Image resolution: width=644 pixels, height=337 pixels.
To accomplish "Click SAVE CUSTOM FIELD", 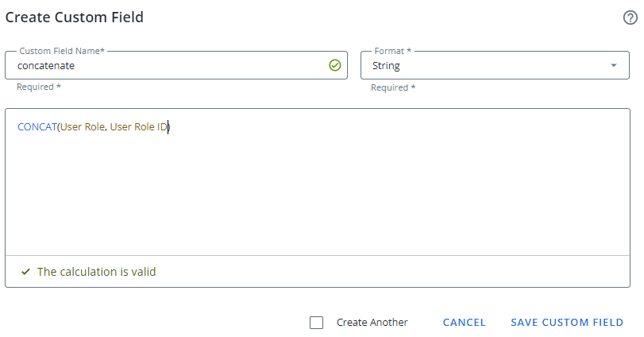I will point(567,323).
